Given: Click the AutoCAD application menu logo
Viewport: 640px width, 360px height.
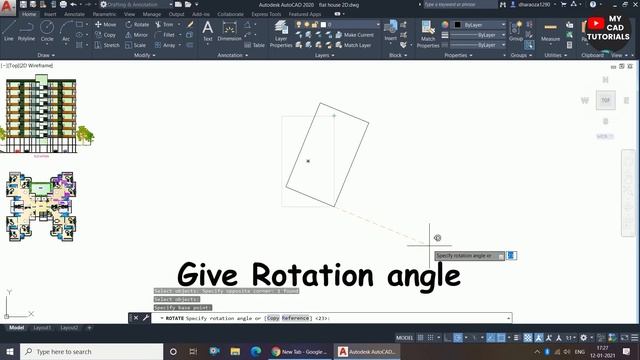Looking at the screenshot, I should click(7, 7).
